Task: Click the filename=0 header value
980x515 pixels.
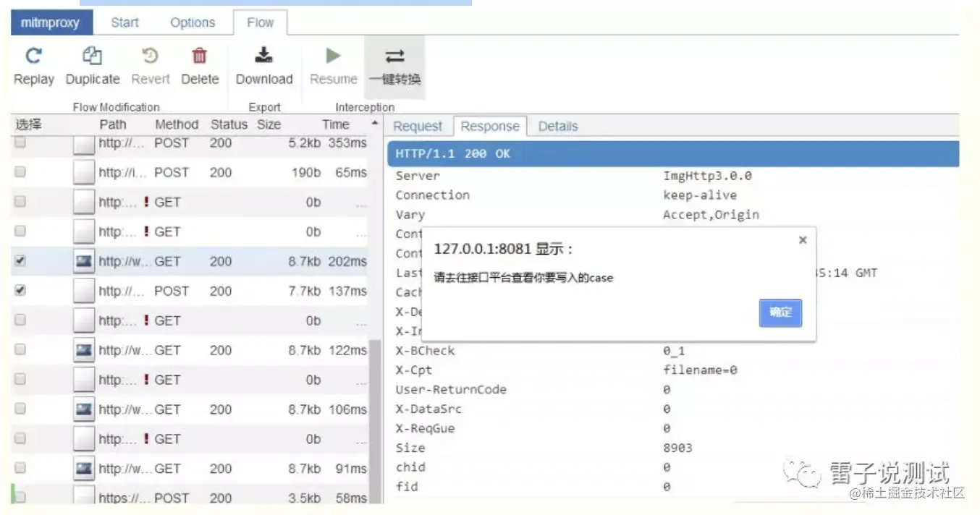Action: (x=699, y=370)
